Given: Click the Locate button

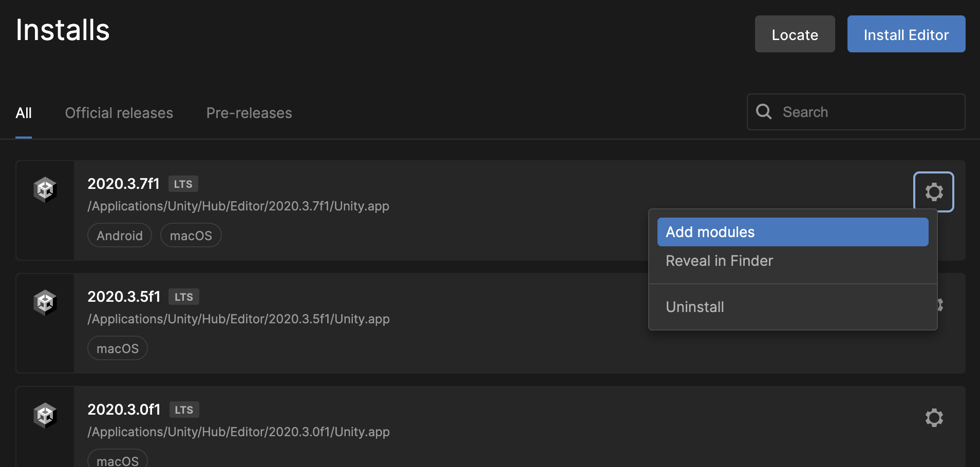Looking at the screenshot, I should [795, 34].
